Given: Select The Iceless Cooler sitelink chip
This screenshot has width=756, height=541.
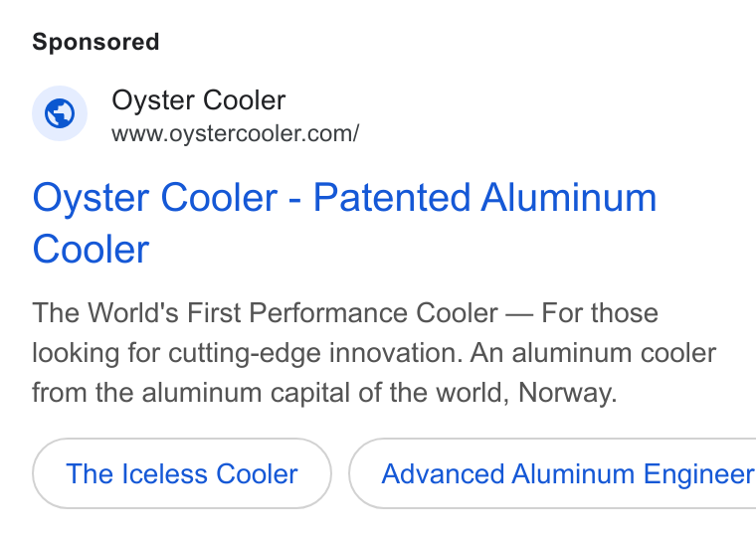Looking at the screenshot, I should (182, 473).
